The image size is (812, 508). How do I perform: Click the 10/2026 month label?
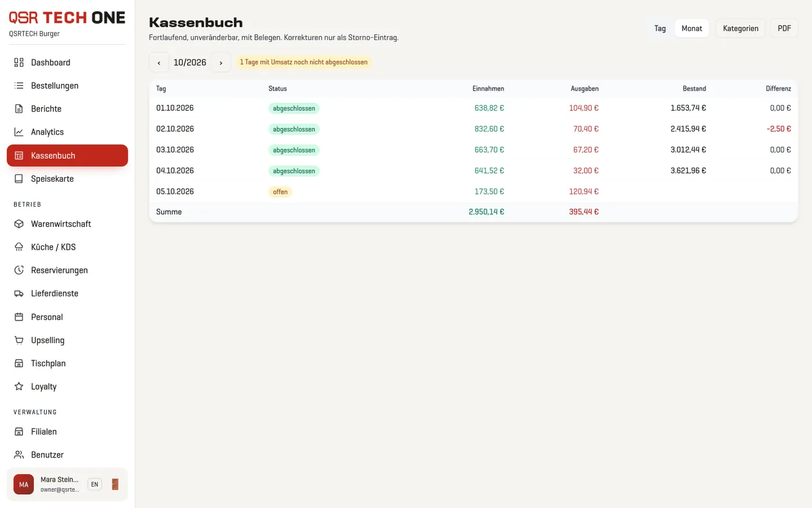click(190, 63)
